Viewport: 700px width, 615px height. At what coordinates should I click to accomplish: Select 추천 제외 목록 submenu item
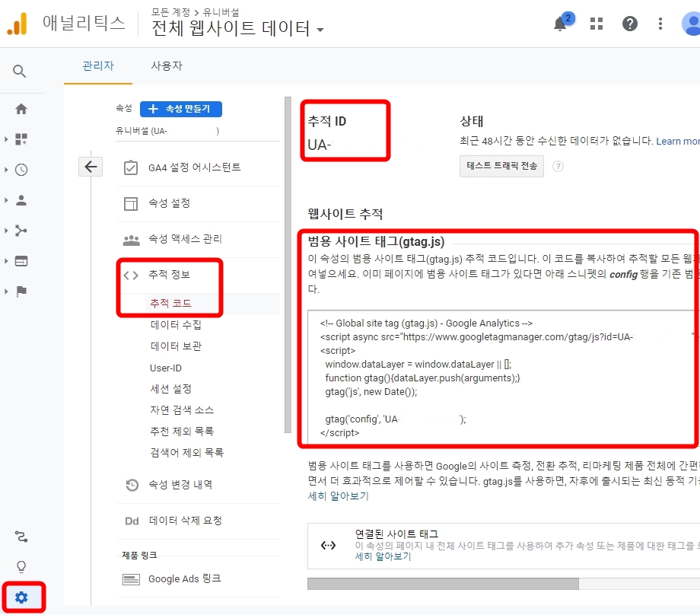[x=182, y=431]
